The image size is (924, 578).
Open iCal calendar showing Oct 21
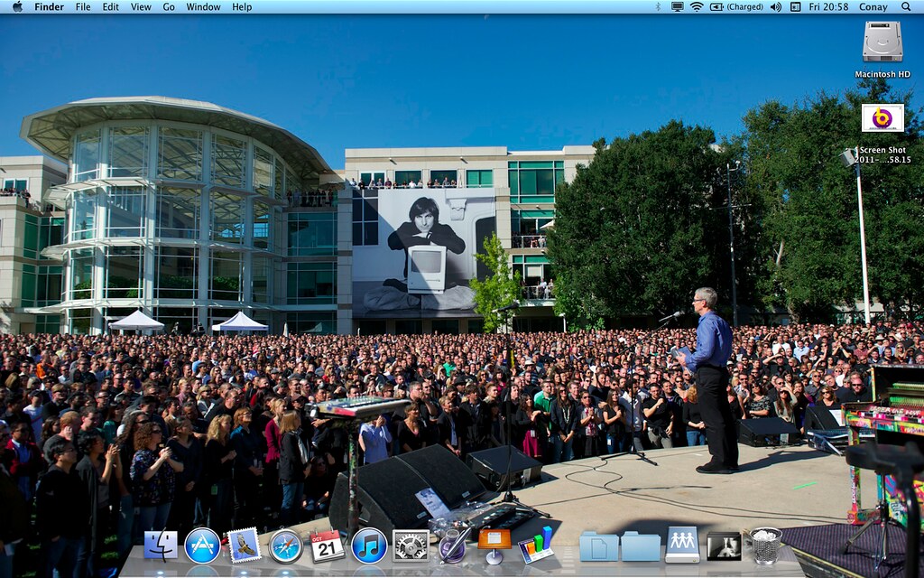[x=327, y=546]
